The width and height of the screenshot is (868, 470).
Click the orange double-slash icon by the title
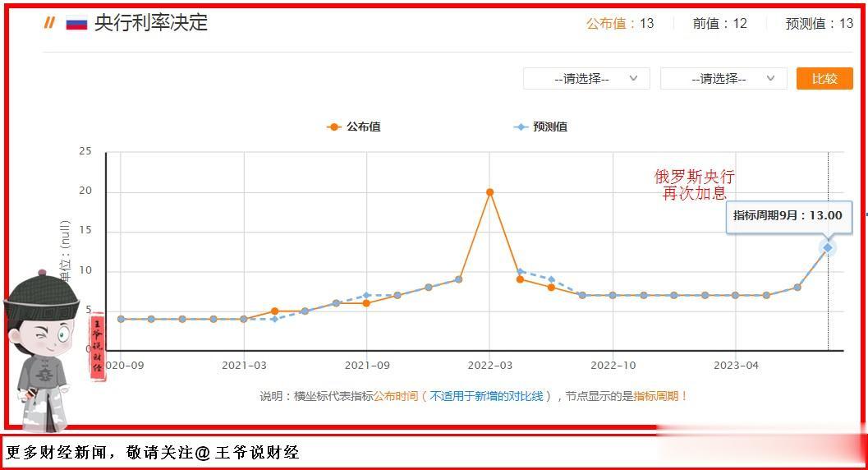pyautogui.click(x=49, y=23)
